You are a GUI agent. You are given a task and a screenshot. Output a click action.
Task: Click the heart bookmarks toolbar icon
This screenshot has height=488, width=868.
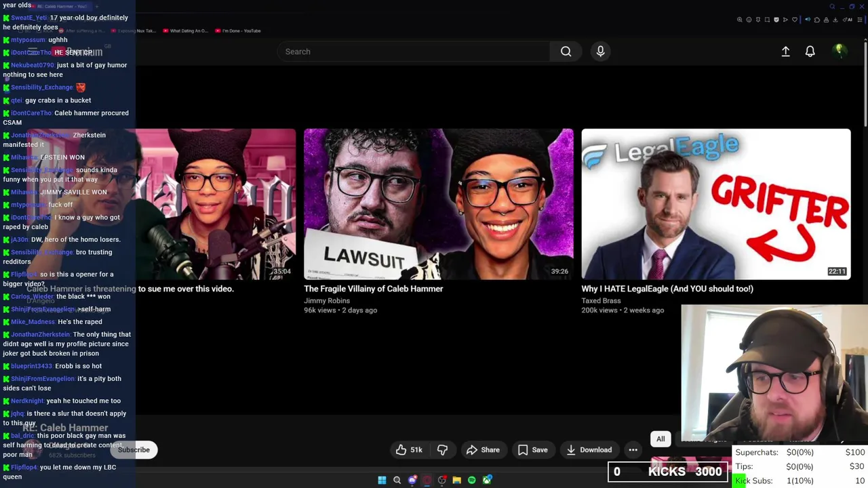795,20
